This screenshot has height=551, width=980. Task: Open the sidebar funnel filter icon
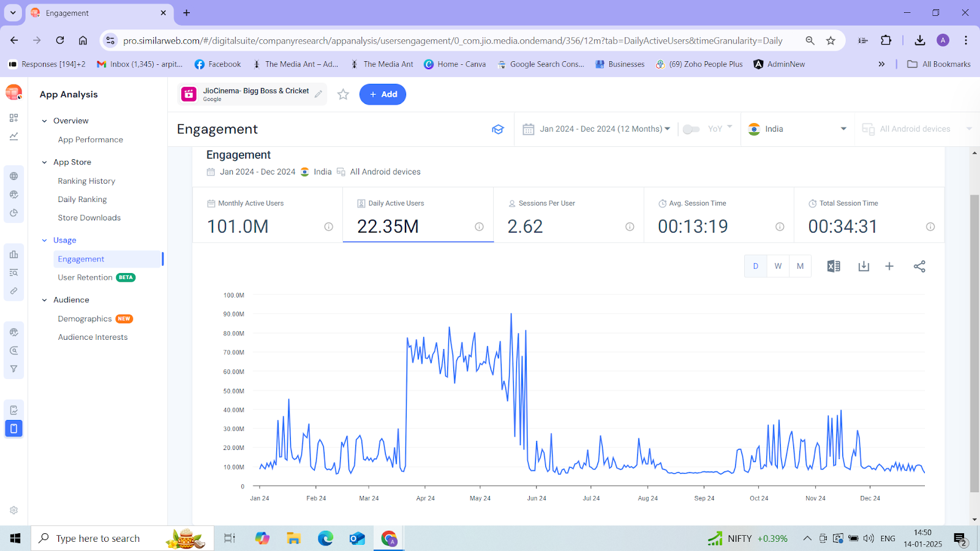[13, 369]
